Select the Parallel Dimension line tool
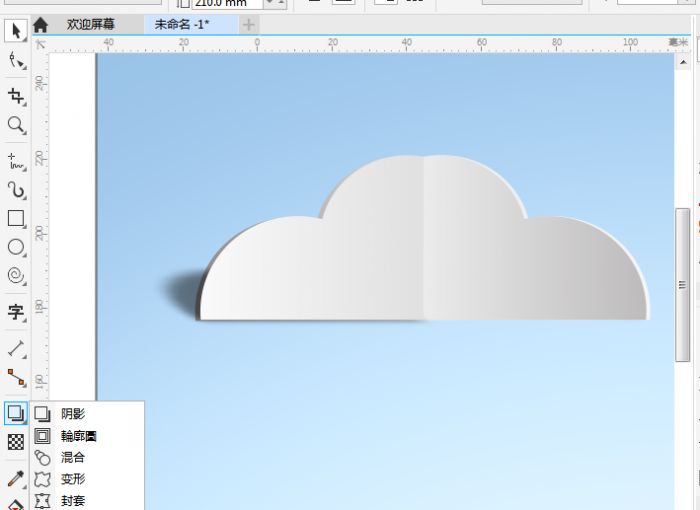This screenshot has width=700, height=510. click(x=15, y=348)
